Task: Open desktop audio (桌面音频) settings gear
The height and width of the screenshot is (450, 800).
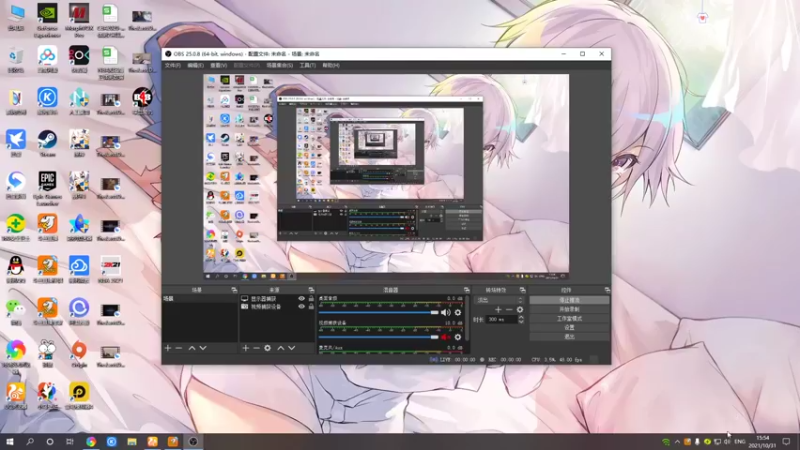Action: [458, 312]
